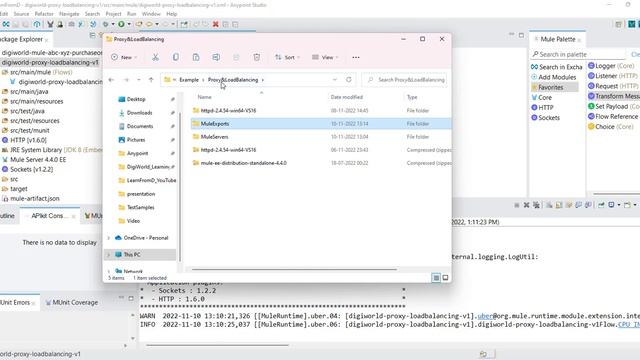Select Listener (HTTP) in Mule Palette
Screen dimensions: 640x360
612,76
